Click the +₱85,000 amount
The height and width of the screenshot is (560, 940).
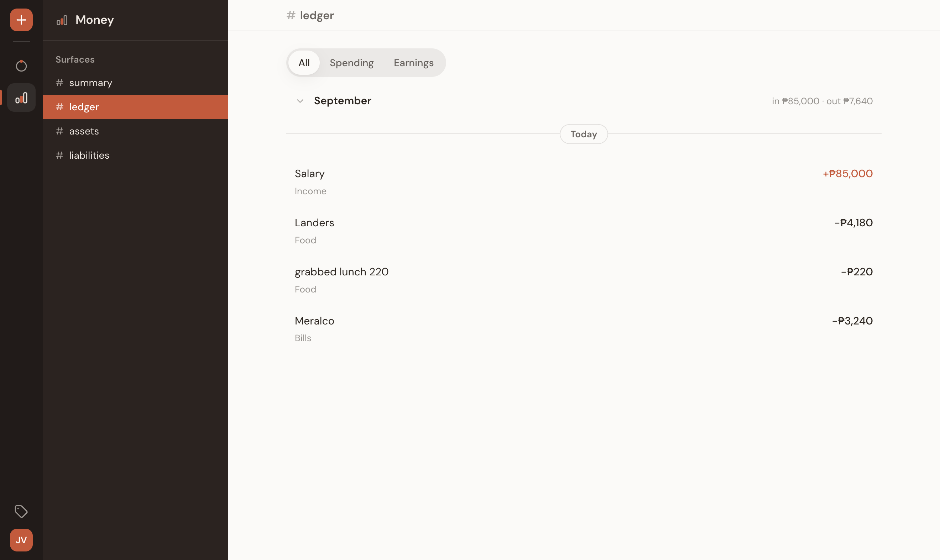coord(847,174)
